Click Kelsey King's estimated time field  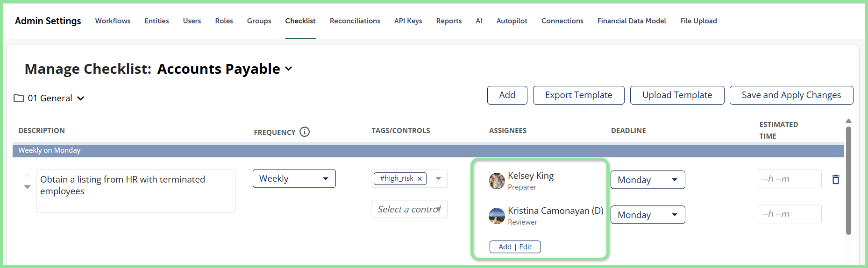click(x=790, y=179)
